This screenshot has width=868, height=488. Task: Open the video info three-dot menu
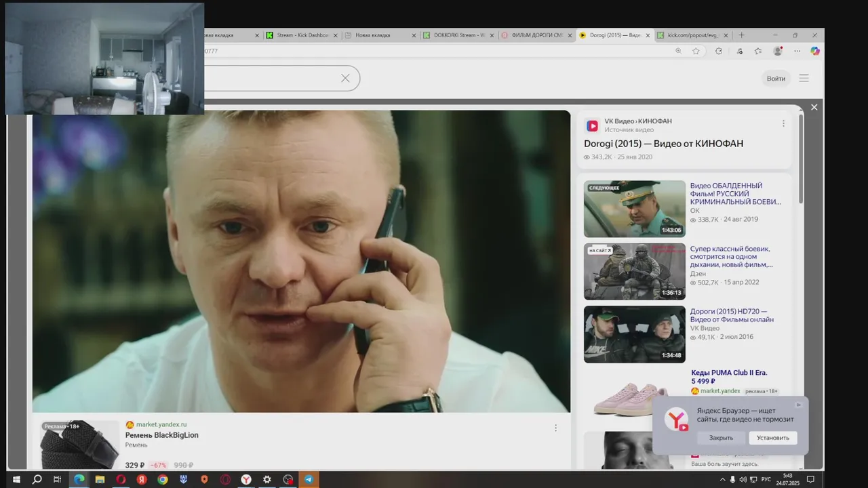783,123
